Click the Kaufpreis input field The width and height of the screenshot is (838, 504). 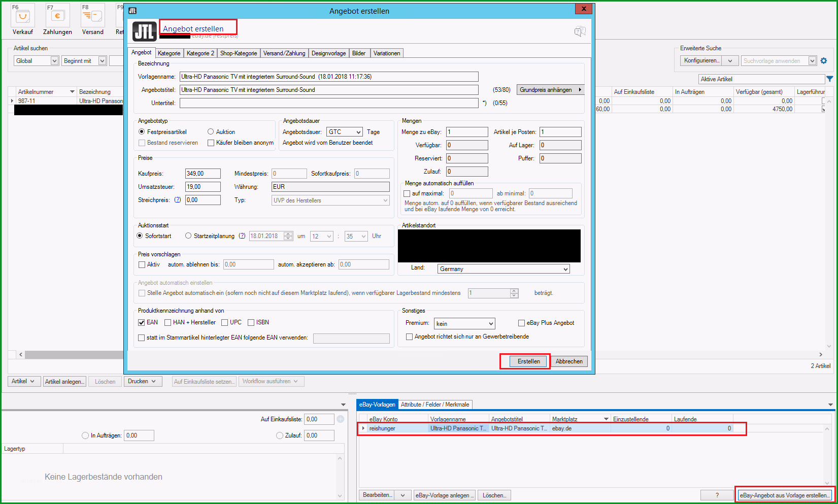pos(203,174)
